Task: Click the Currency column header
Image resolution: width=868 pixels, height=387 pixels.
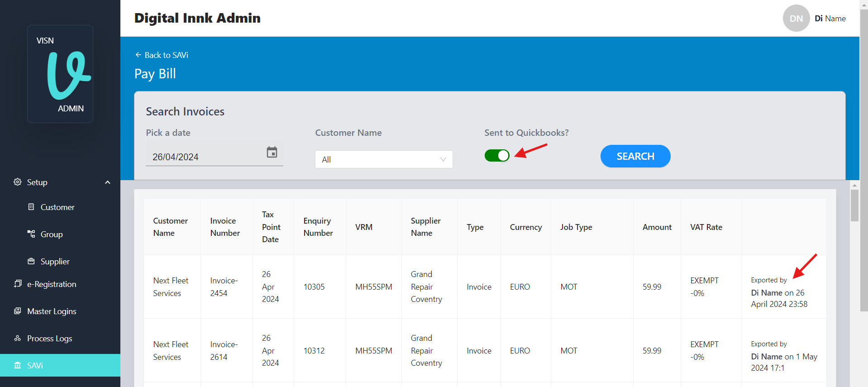Action: click(x=526, y=227)
